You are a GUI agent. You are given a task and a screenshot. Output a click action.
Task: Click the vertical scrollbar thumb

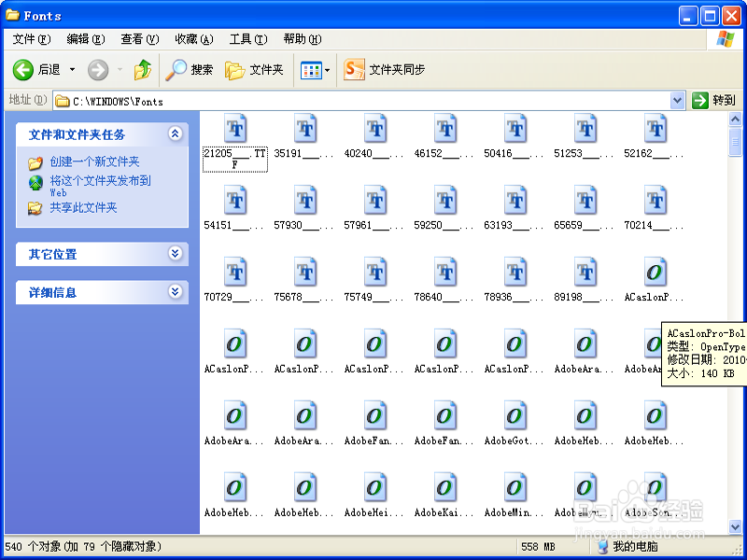(735, 142)
